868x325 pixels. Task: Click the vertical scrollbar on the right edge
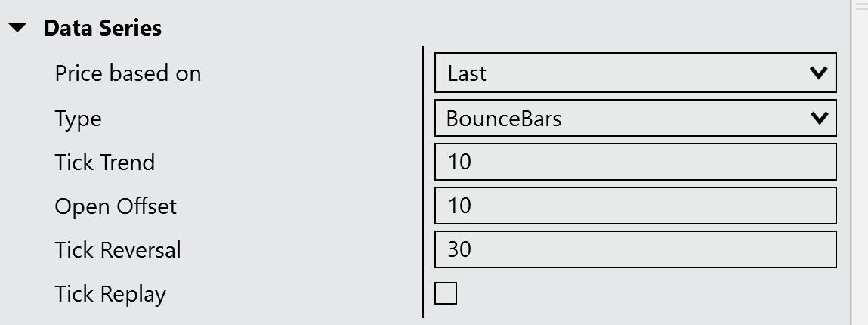coord(860,162)
